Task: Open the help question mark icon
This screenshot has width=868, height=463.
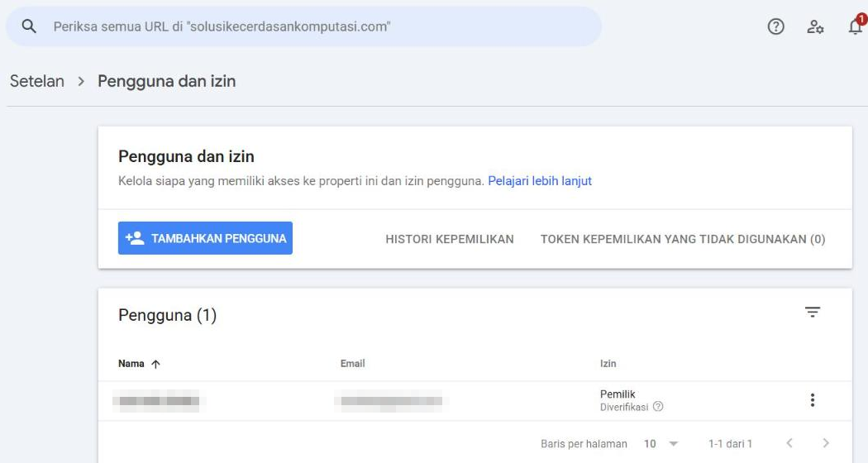Action: click(775, 26)
